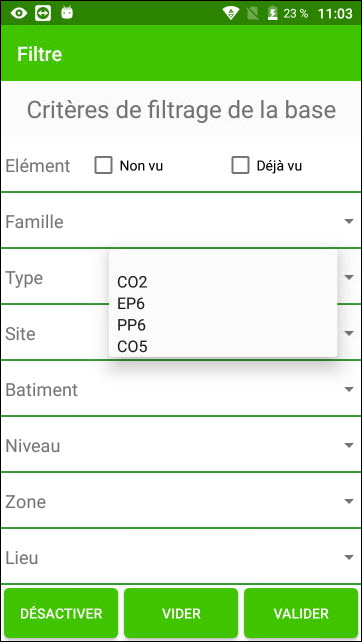This screenshot has width=362, height=642.
Task: Tap the no-SIM card icon
Action: (x=253, y=14)
